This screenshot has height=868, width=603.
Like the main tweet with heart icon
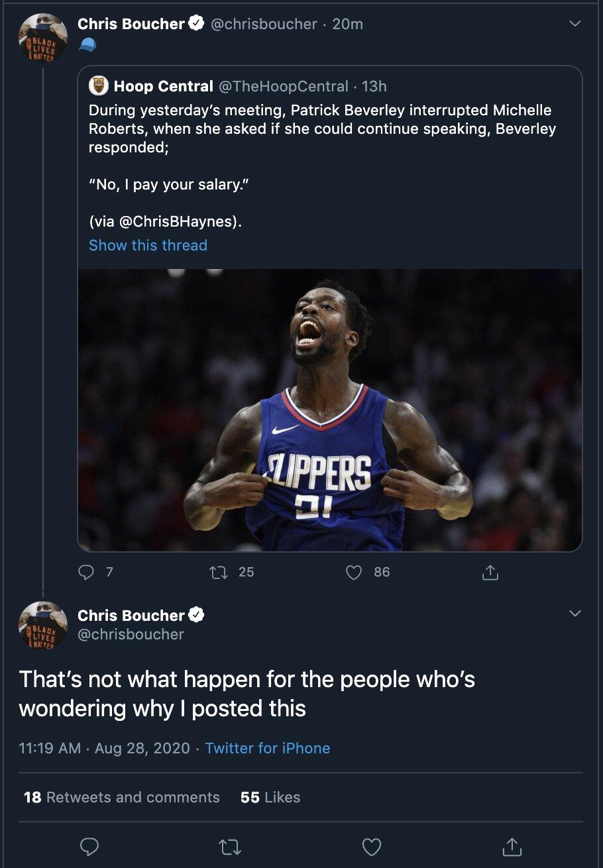point(372,846)
